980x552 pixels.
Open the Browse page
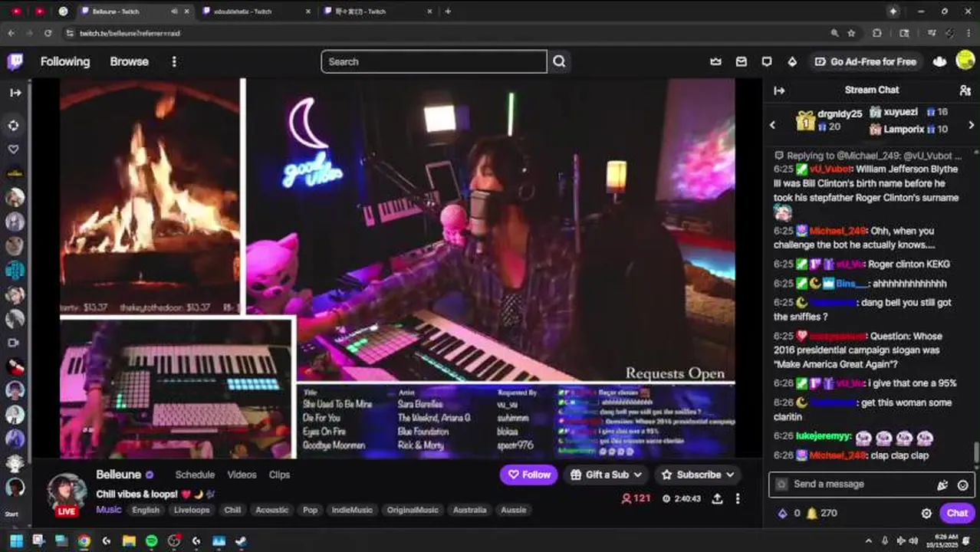[x=129, y=61]
